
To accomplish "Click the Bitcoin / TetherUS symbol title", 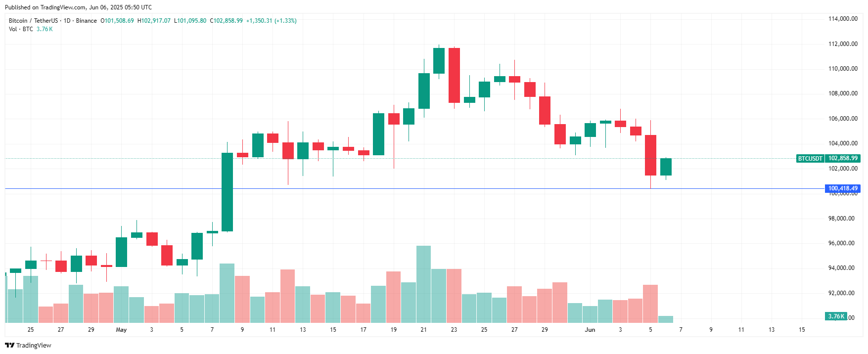I will (x=33, y=21).
